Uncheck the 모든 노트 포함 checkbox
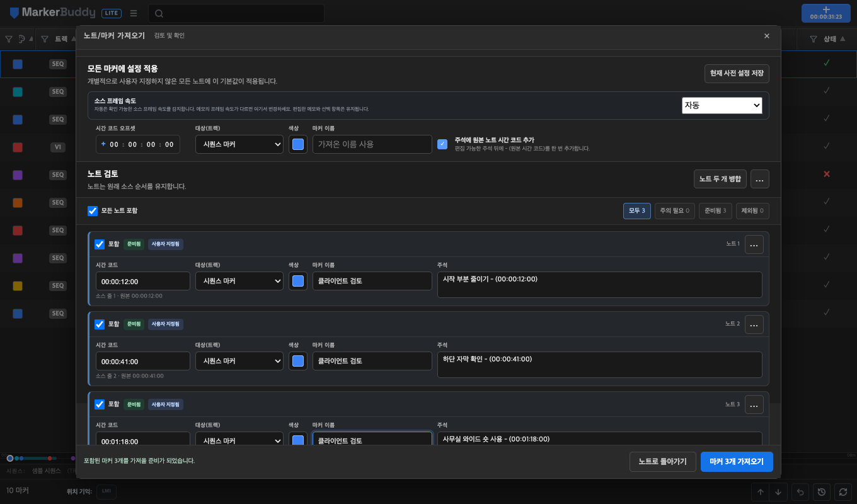Image resolution: width=857 pixels, height=504 pixels. pos(93,211)
